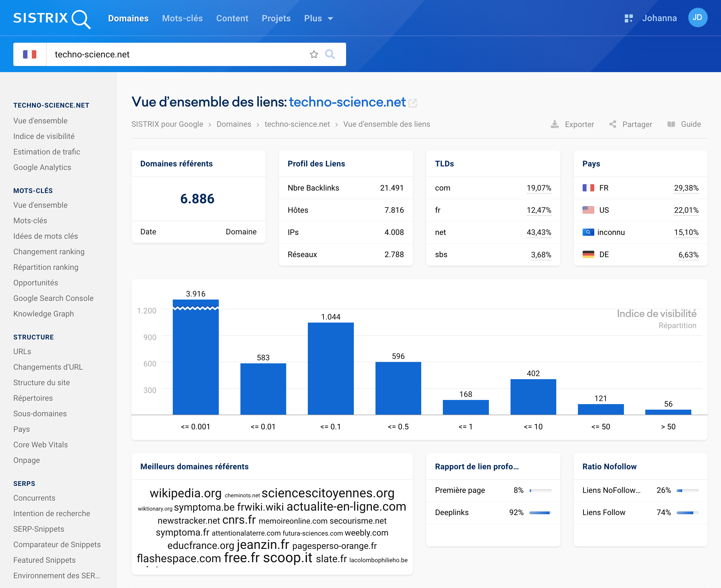
Task: Open the Projets tab
Action: coord(276,18)
